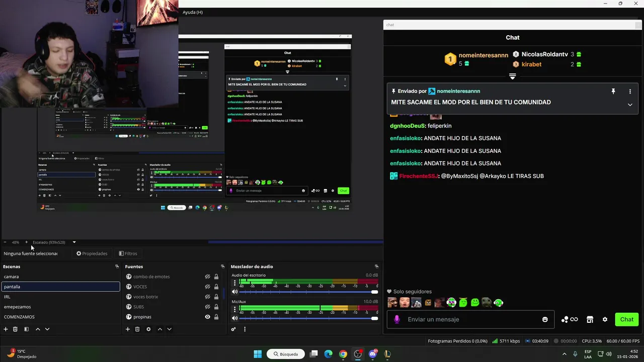
Task: Open Google Chrome from the taskbar
Action: point(343,354)
